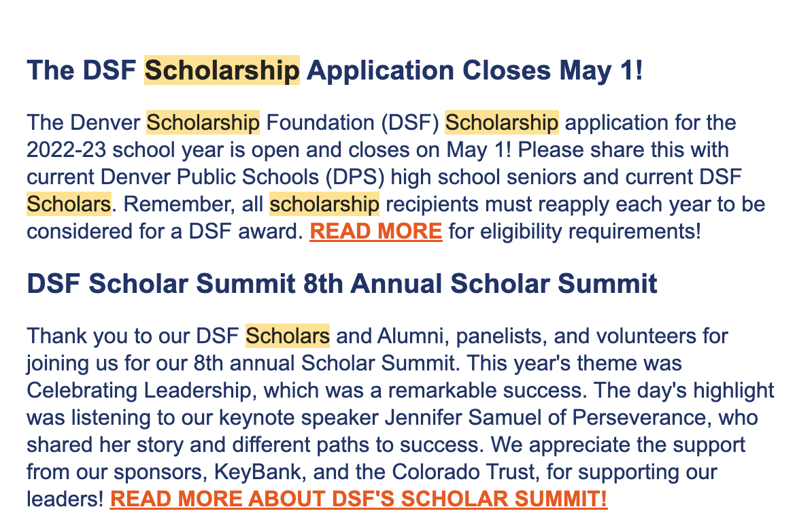Click the highlighted 'Scholarship' after 'The Denver'
Image resolution: width=812 pixels, height=524 pixels.
pos(203,122)
